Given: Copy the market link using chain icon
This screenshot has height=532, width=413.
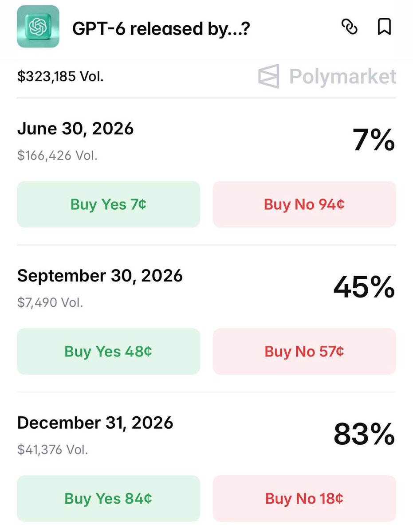Looking at the screenshot, I should click(350, 27).
